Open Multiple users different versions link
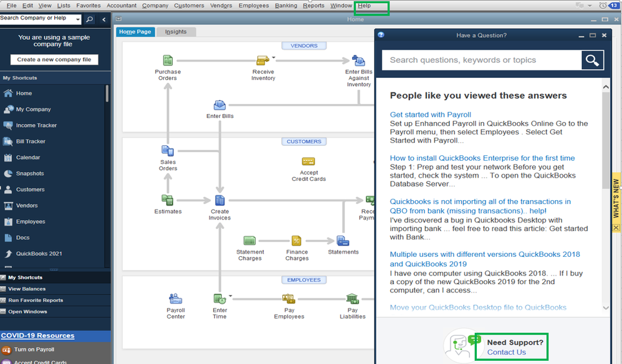The height and width of the screenshot is (364, 622). 485,259
